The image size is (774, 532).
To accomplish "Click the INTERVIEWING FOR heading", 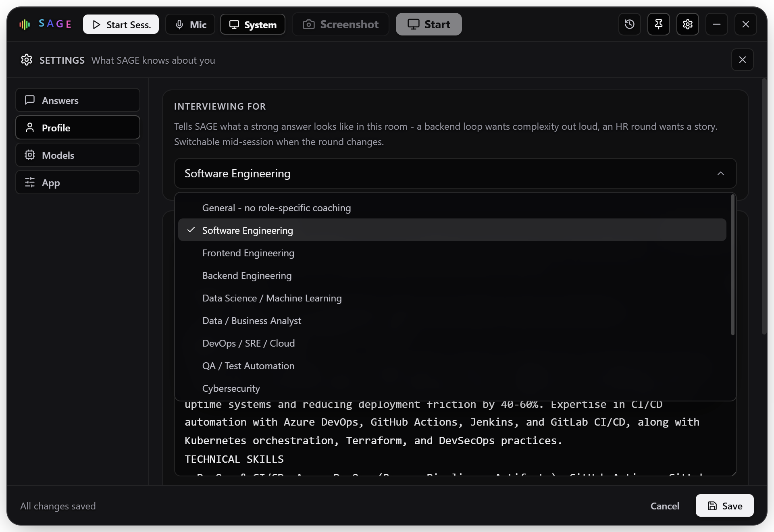I will coord(220,106).
